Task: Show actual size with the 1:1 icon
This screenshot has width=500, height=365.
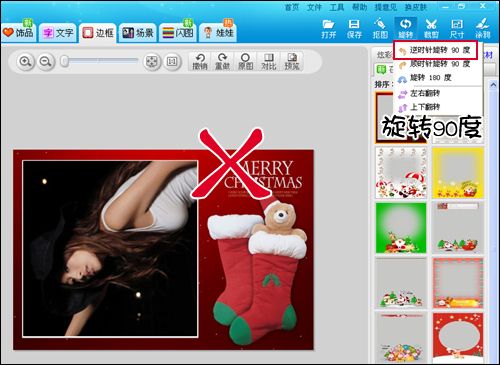Action: [172, 62]
